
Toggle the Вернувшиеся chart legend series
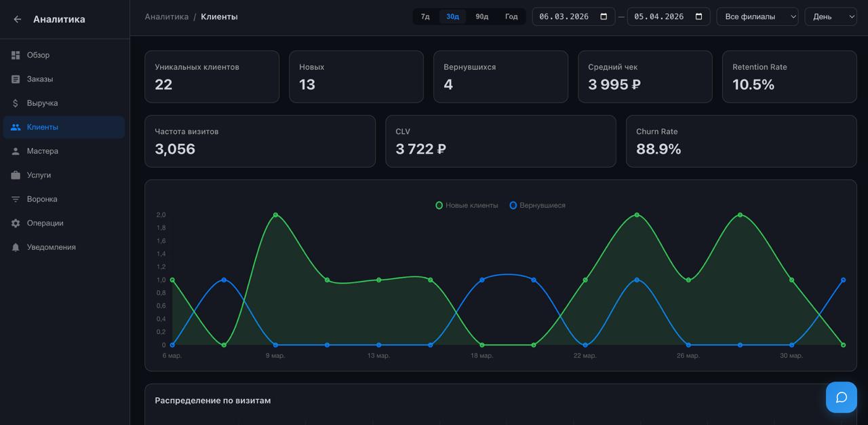pos(537,206)
